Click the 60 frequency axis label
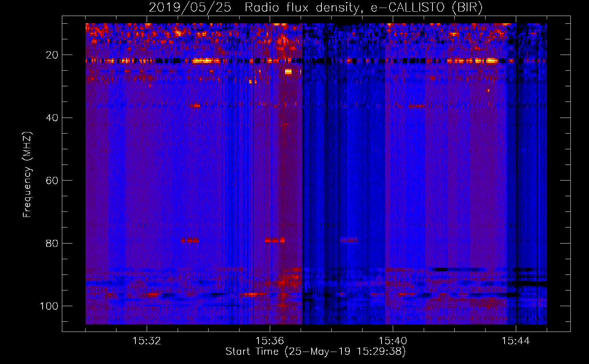589x364 pixels. (52, 181)
